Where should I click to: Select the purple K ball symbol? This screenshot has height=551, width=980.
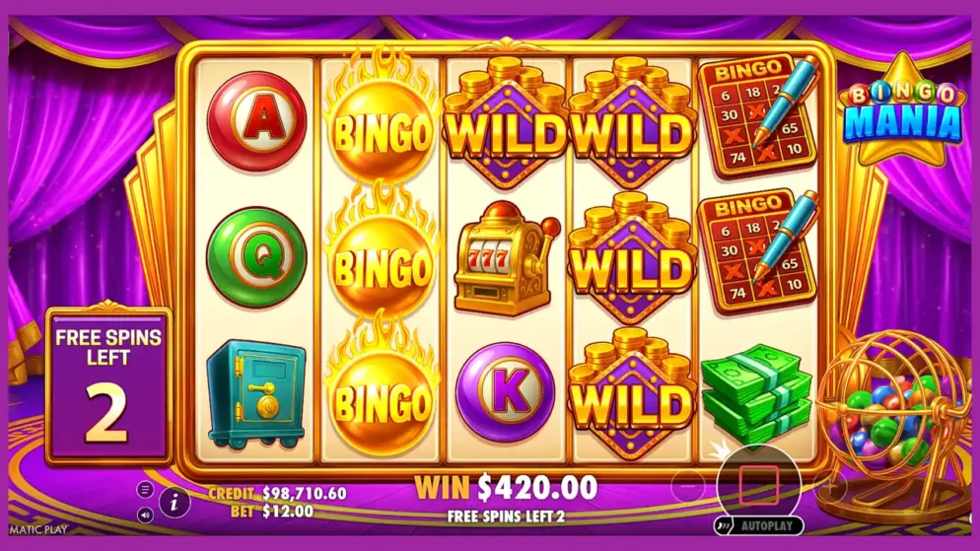coord(506,392)
